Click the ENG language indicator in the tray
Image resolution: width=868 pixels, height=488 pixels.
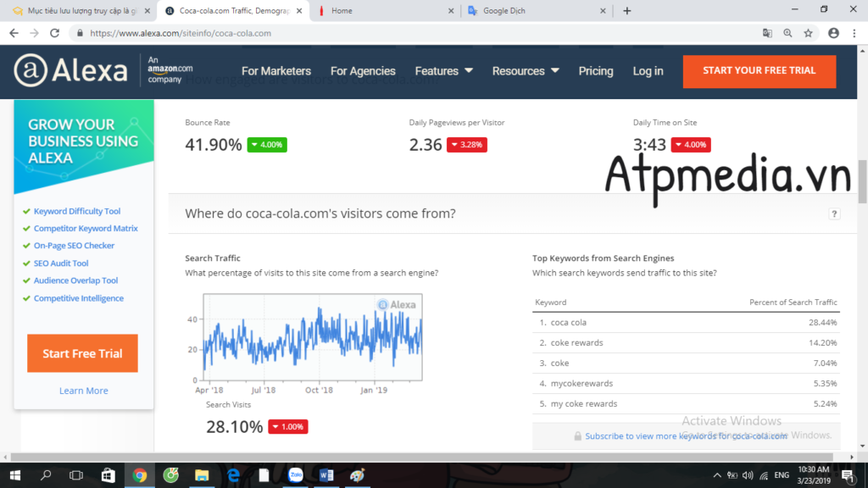point(782,475)
